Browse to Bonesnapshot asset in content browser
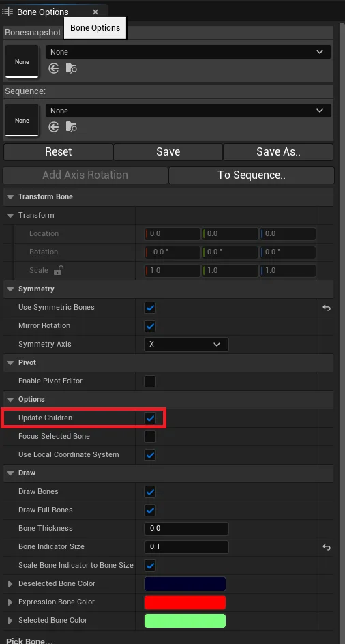 tap(72, 68)
